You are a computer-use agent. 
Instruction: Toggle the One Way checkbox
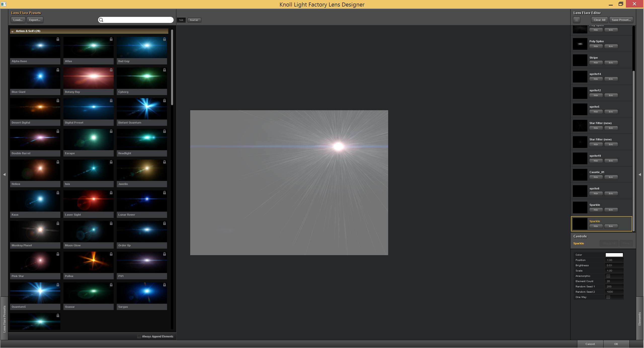(608, 297)
